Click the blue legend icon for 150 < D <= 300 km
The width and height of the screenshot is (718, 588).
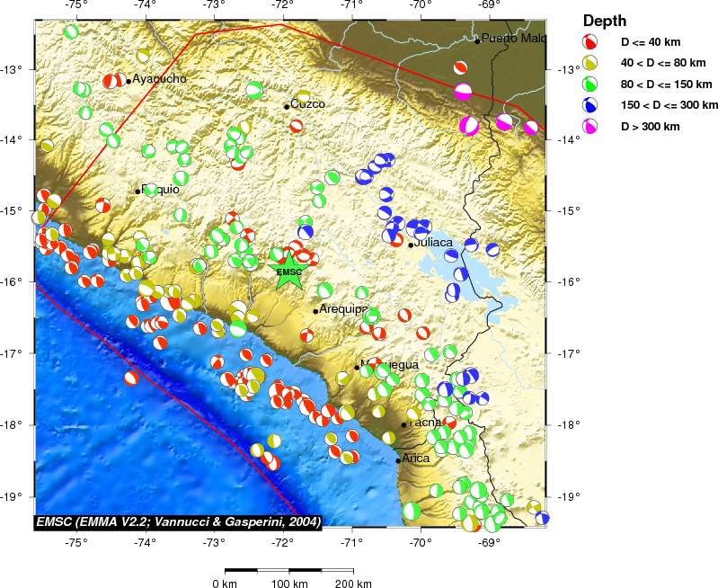coord(589,105)
